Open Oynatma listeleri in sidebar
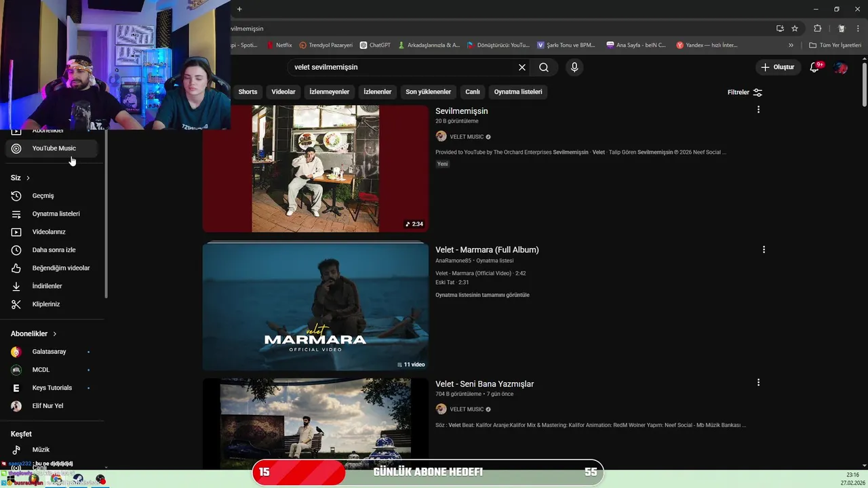The image size is (868, 488). coord(52,213)
